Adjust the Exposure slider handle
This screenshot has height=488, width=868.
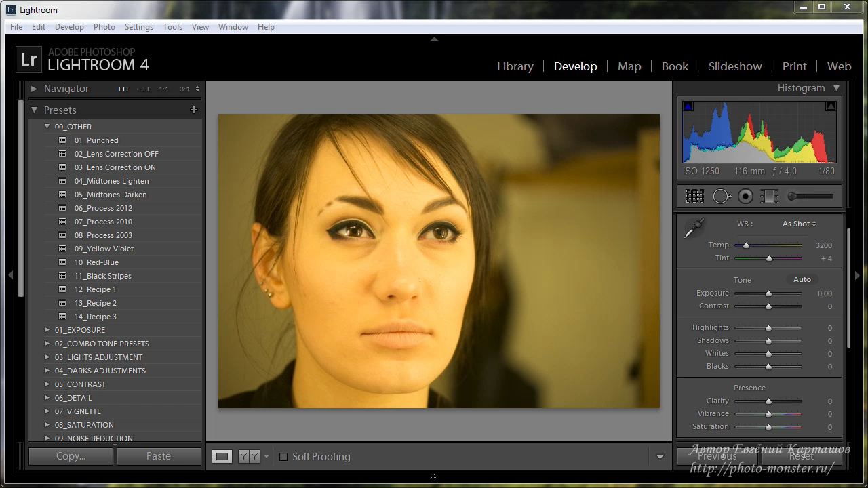click(x=768, y=293)
